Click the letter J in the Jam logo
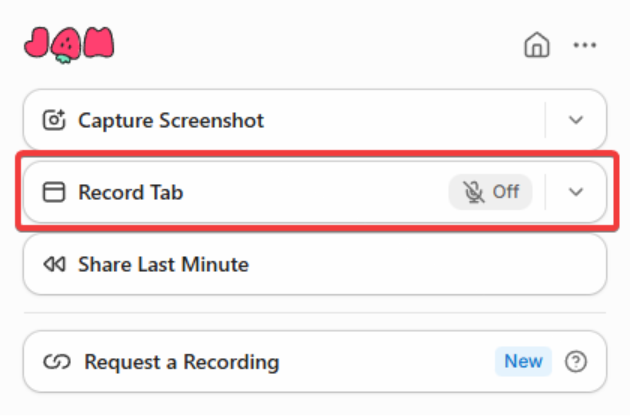This screenshot has height=417, width=630. [38, 42]
